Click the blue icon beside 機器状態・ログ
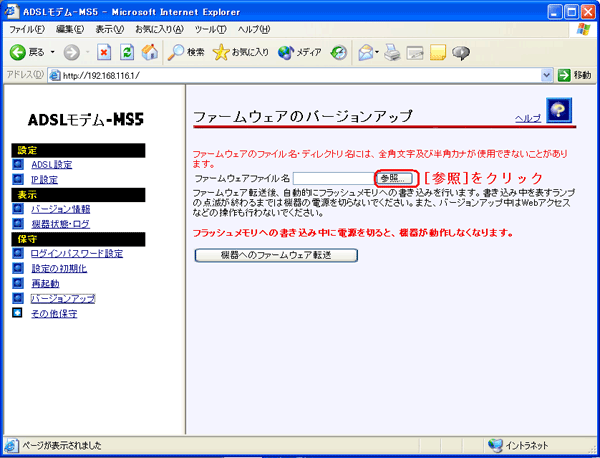Viewport: 600px width, 458px height. (18, 223)
